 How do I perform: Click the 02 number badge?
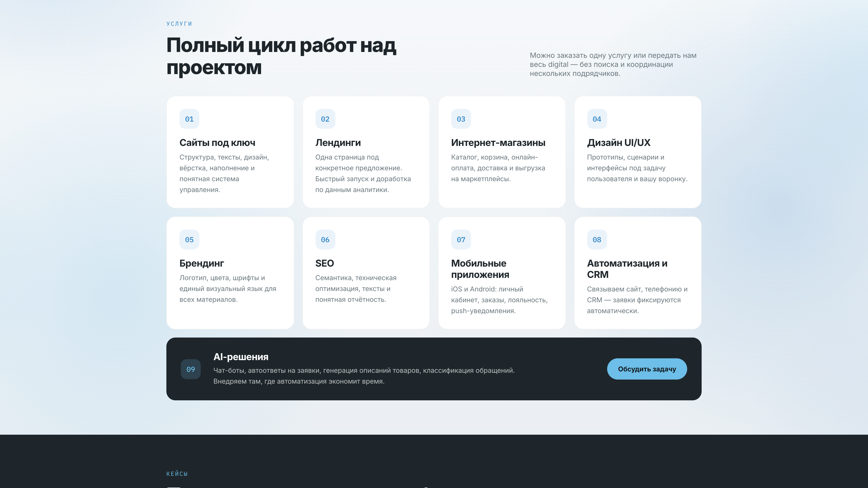(325, 119)
